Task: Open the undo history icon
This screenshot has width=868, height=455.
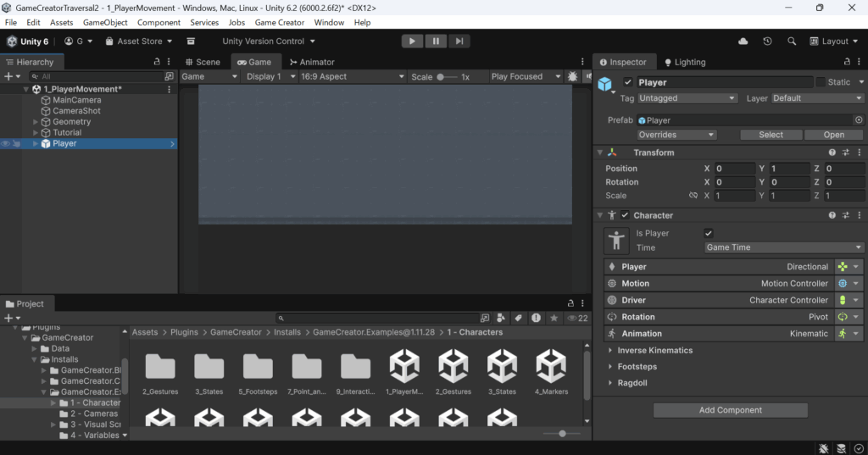Action: pyautogui.click(x=767, y=41)
